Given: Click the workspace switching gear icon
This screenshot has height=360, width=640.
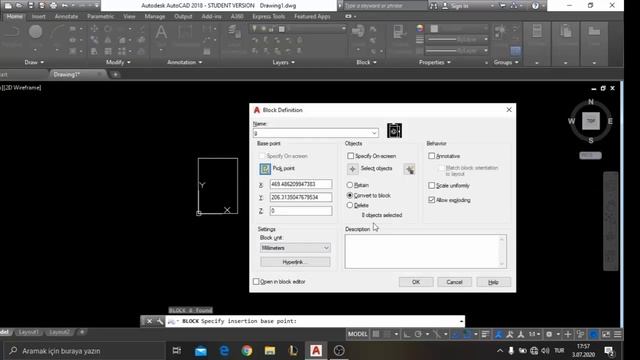Looking at the screenshot, I should point(549,334).
